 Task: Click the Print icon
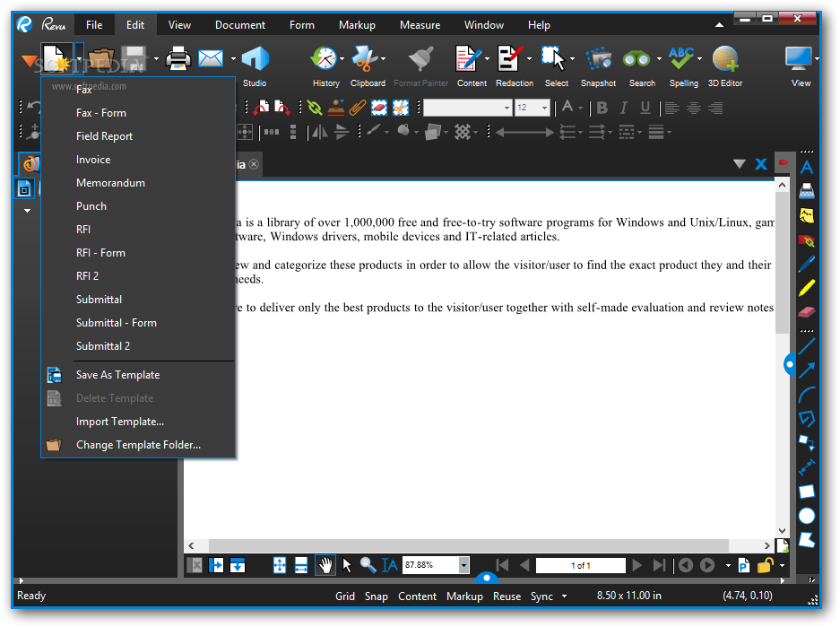click(178, 59)
